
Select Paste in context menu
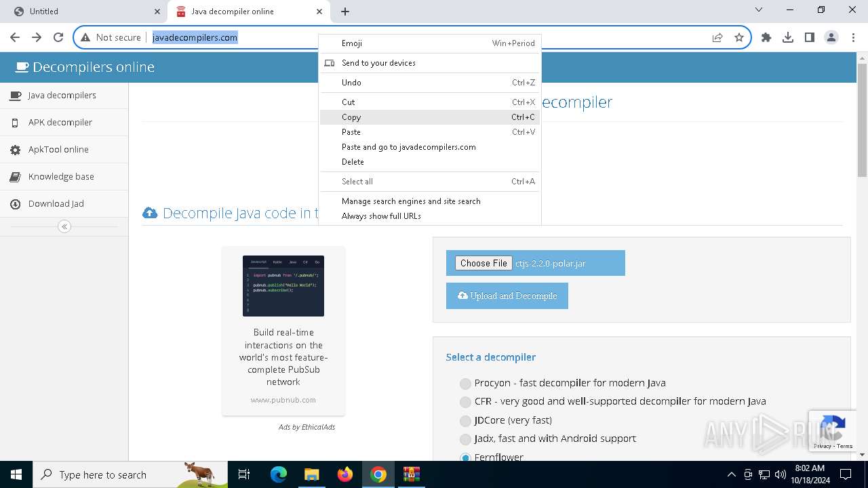tap(430, 132)
